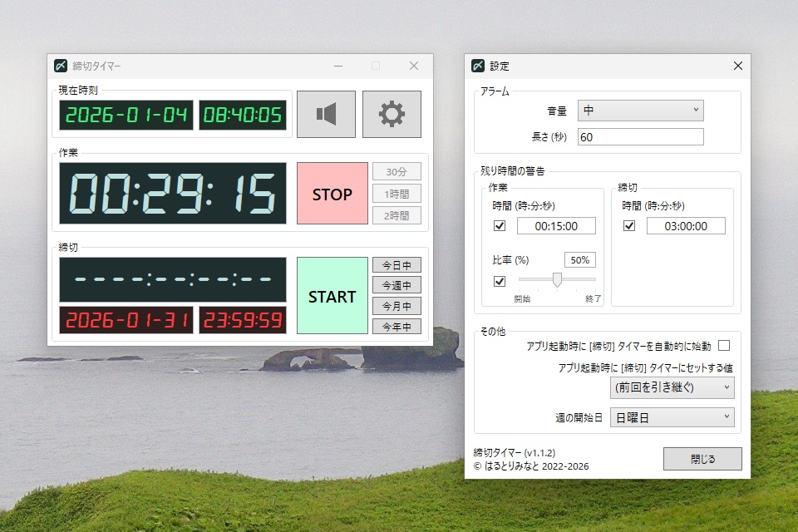The height and width of the screenshot is (532, 798).
Task: Change the 週の開始日 dropdown from 日曜日
Action: click(x=672, y=417)
